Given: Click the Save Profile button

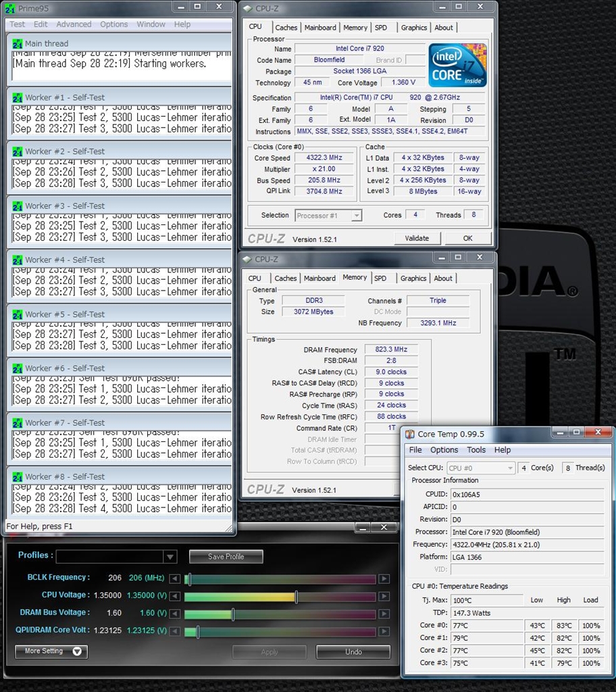Looking at the screenshot, I should (226, 557).
